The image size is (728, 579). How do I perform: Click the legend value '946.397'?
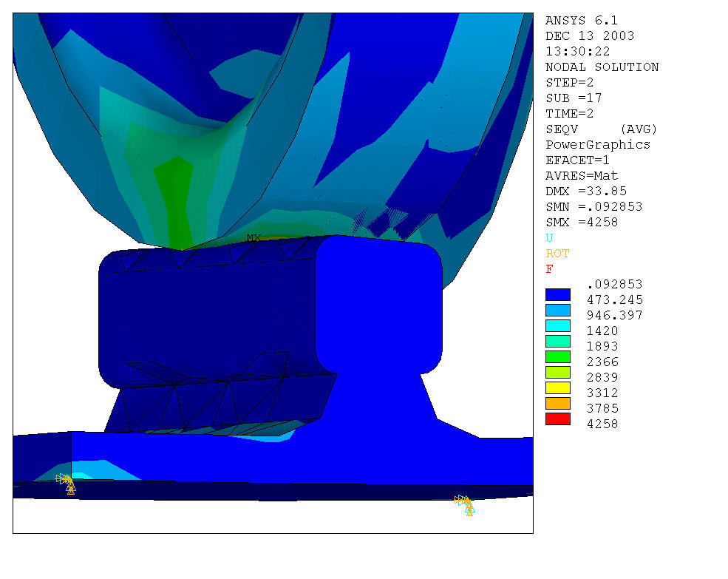615,315
